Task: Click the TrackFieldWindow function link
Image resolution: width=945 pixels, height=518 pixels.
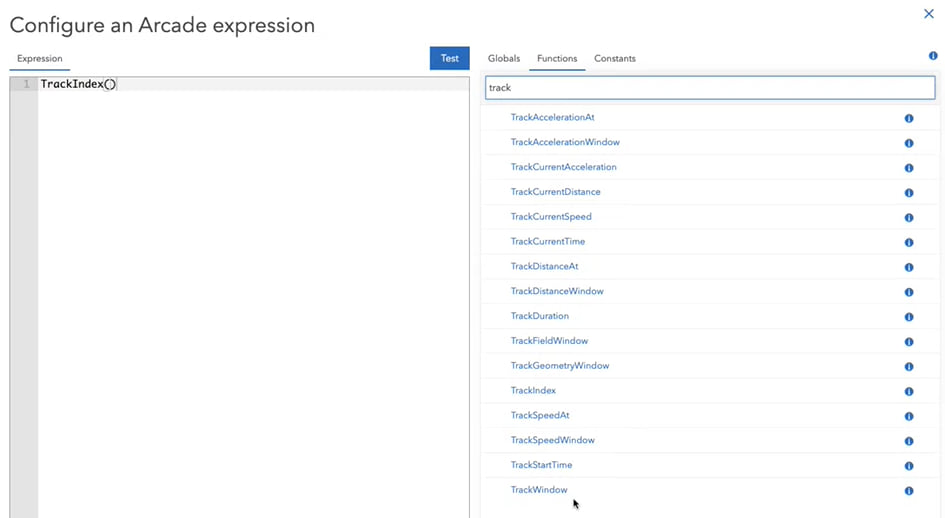Action: click(x=549, y=341)
